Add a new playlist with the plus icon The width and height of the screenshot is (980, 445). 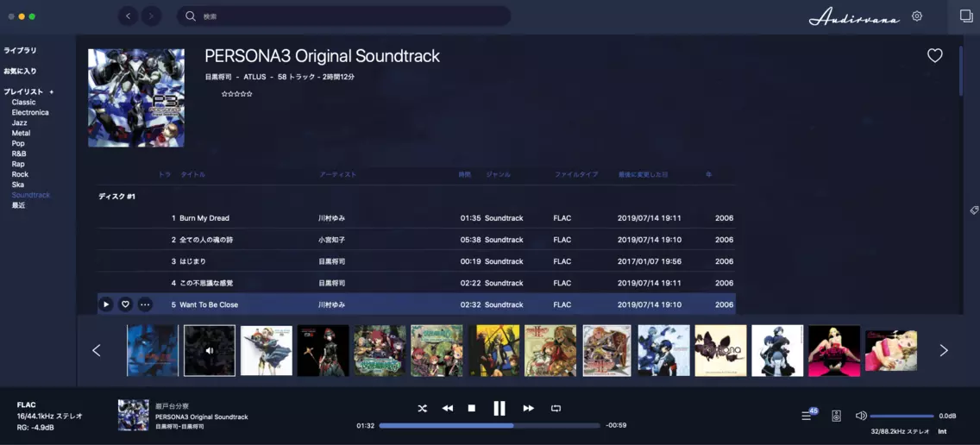(52, 92)
